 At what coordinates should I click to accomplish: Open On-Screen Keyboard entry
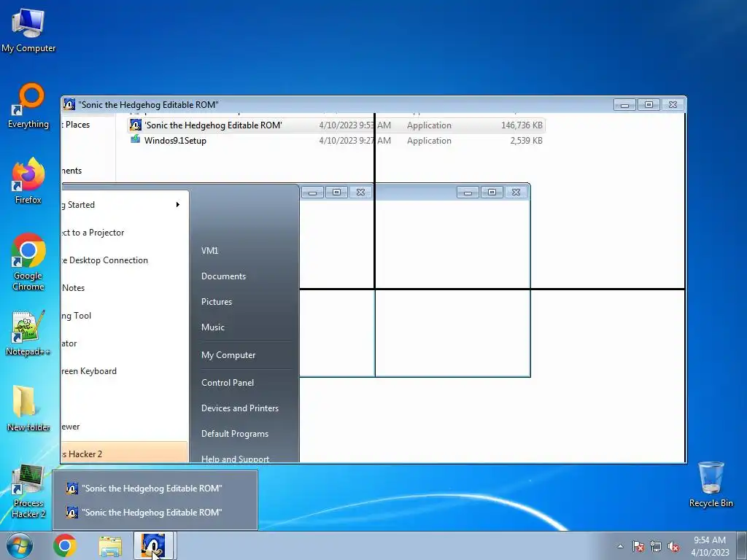pos(125,371)
